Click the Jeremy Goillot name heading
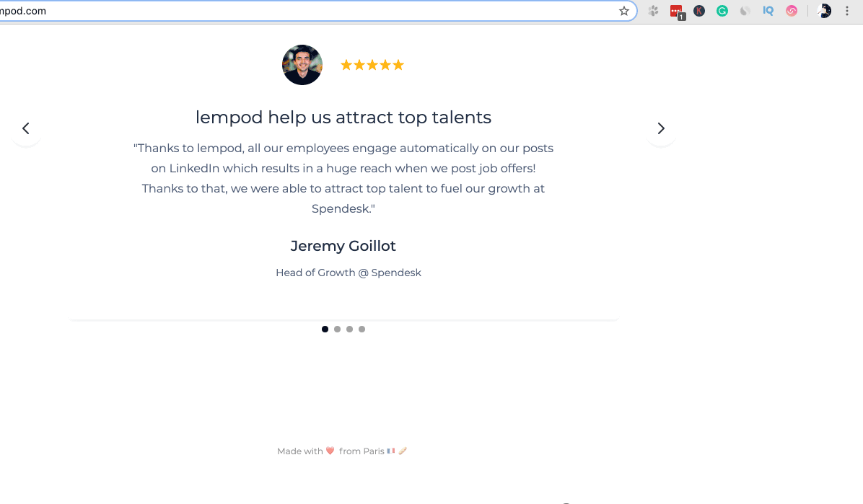The image size is (863, 504). [x=343, y=246]
